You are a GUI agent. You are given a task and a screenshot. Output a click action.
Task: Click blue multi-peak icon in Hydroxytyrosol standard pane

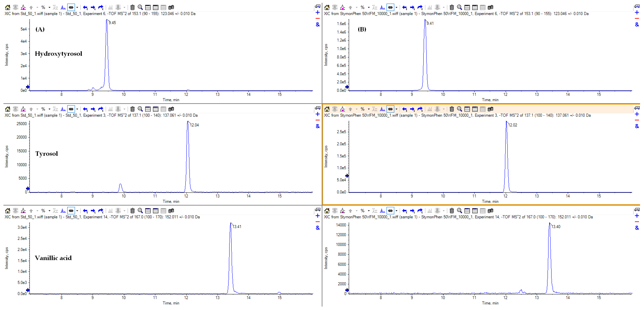[x=63, y=7]
